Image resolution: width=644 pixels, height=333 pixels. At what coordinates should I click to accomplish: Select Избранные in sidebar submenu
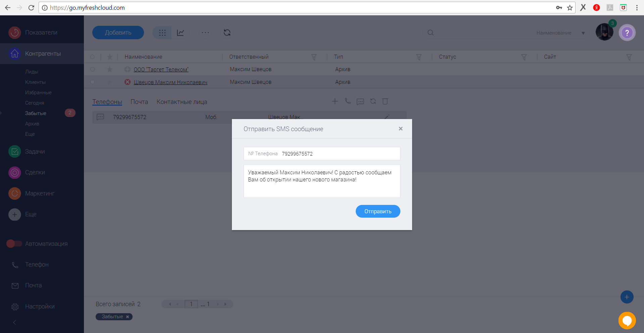pos(38,93)
